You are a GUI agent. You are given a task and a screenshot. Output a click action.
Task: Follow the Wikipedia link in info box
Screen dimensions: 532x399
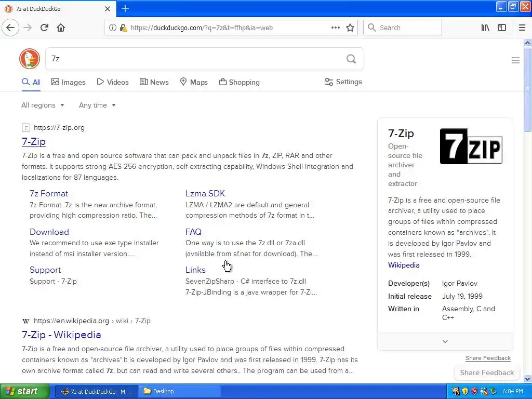point(404,265)
